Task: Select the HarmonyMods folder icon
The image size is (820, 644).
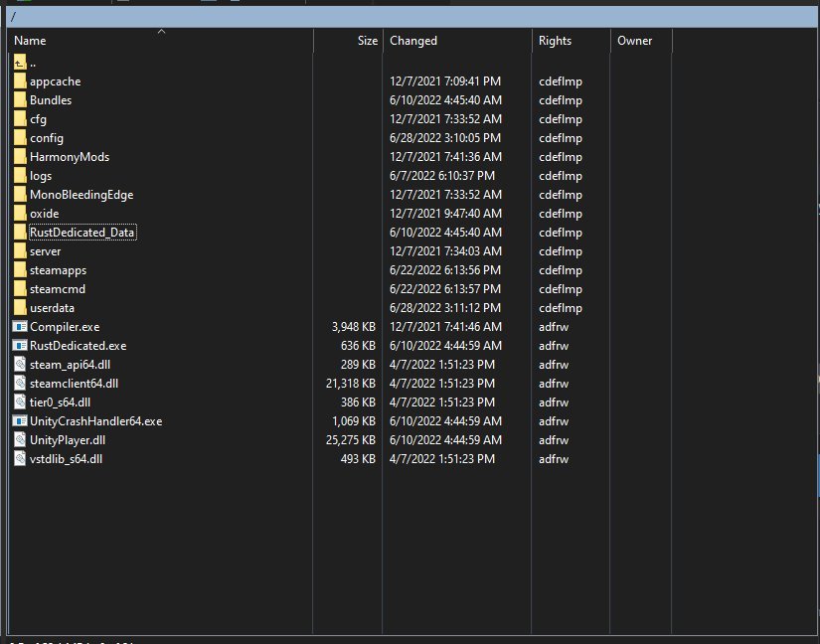Action: tap(20, 157)
